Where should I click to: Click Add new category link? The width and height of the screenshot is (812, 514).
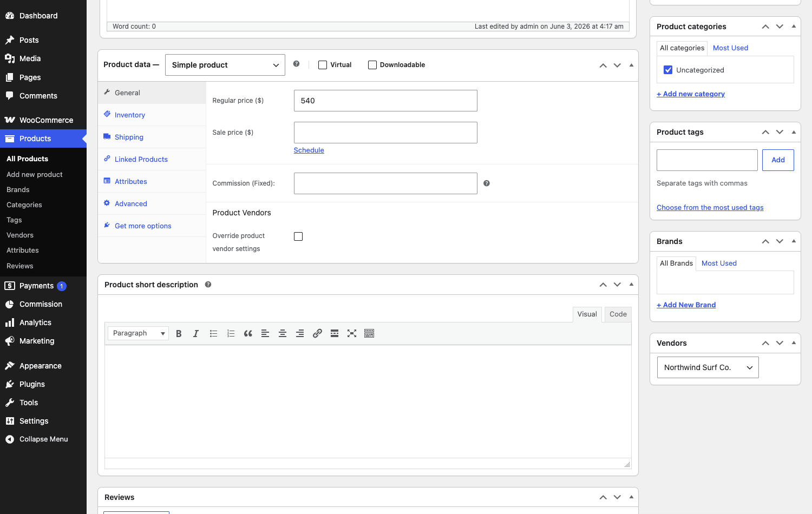(x=691, y=94)
